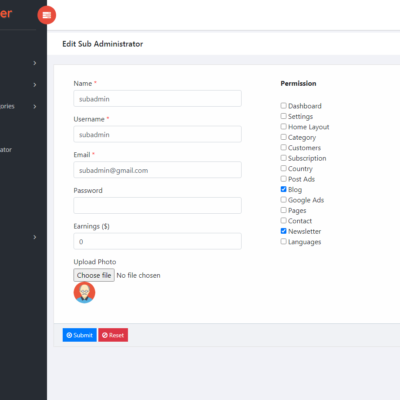Viewport: 400px width, 400px height.
Task: Click the empty Password field
Action: 157,205
